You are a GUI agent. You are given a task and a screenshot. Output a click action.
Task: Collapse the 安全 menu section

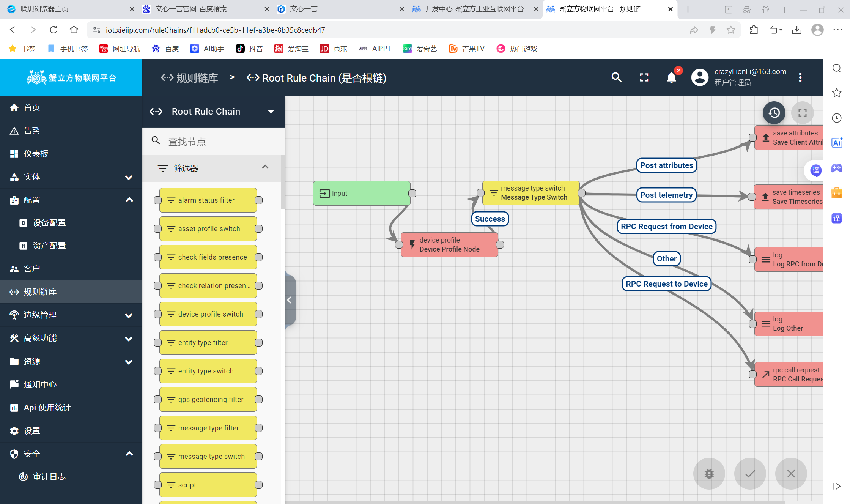129,454
